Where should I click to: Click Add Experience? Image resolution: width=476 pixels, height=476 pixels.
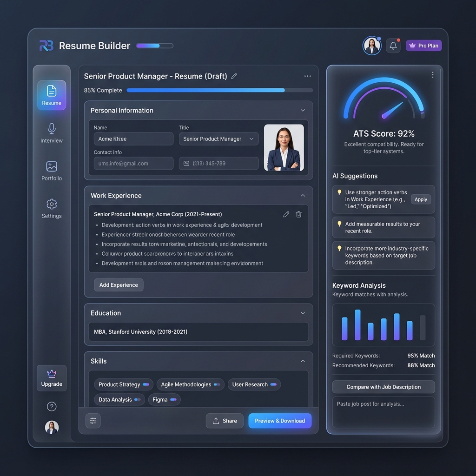(x=119, y=285)
